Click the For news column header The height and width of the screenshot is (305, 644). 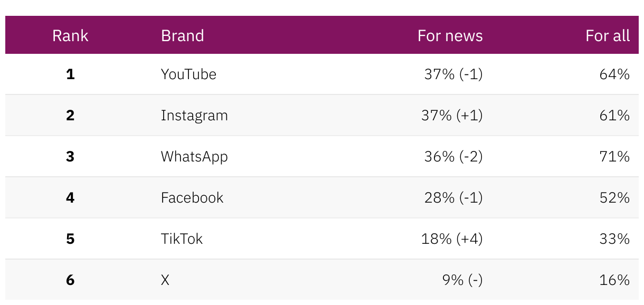[x=450, y=36]
